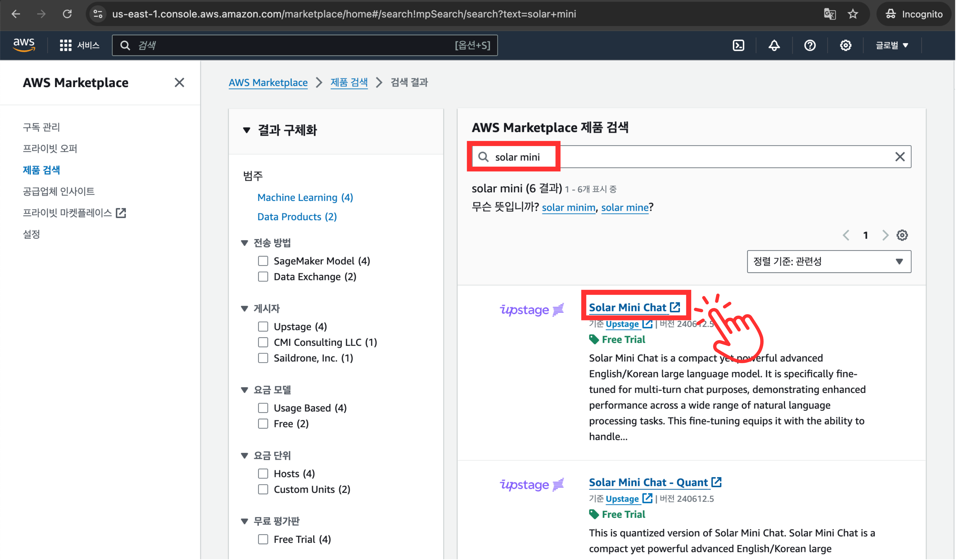Viewport: 956px width, 560px height.
Task: Reload the page with the refresh icon
Action: 67,14
